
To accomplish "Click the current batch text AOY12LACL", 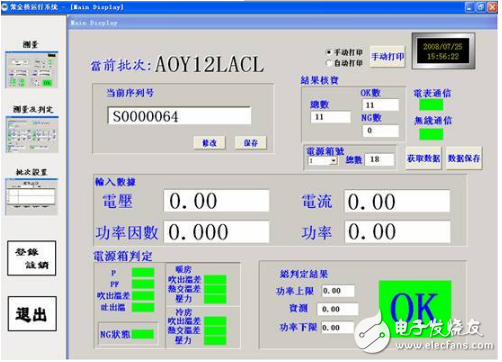I will pyautogui.click(x=210, y=64).
